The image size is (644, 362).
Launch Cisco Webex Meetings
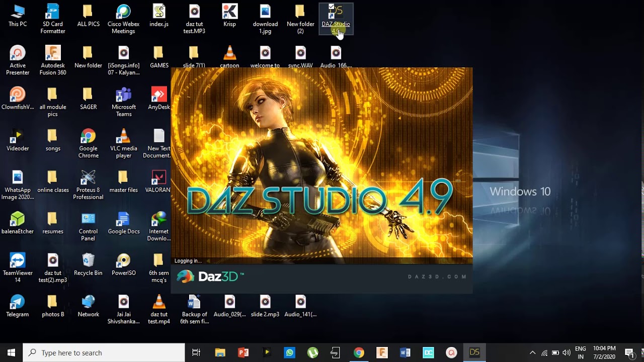click(123, 19)
